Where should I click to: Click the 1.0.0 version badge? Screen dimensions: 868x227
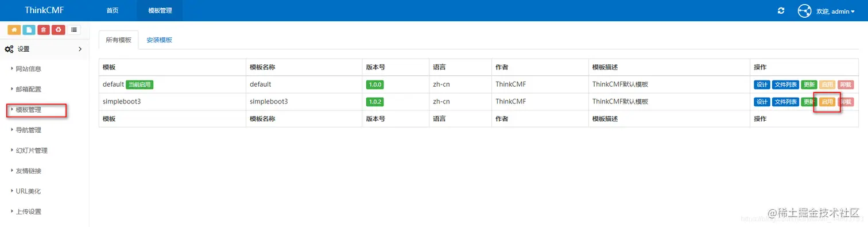(375, 84)
